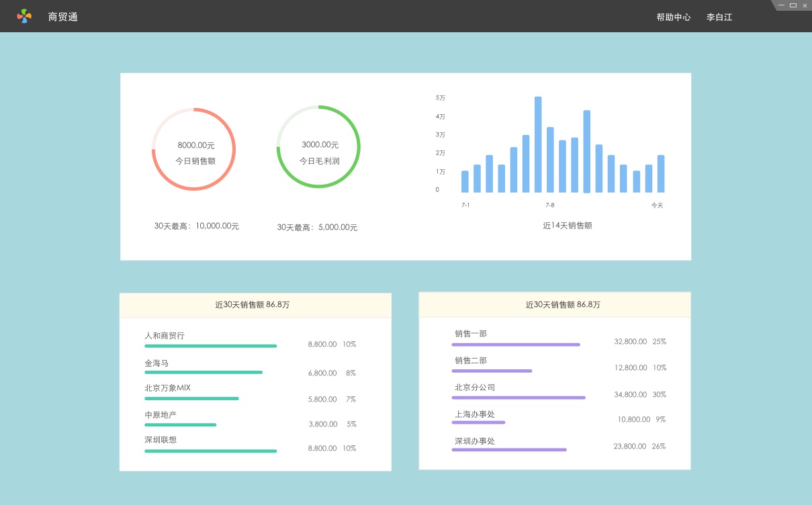
Task: Select the 深圳办事处 department name
Action: click(475, 441)
